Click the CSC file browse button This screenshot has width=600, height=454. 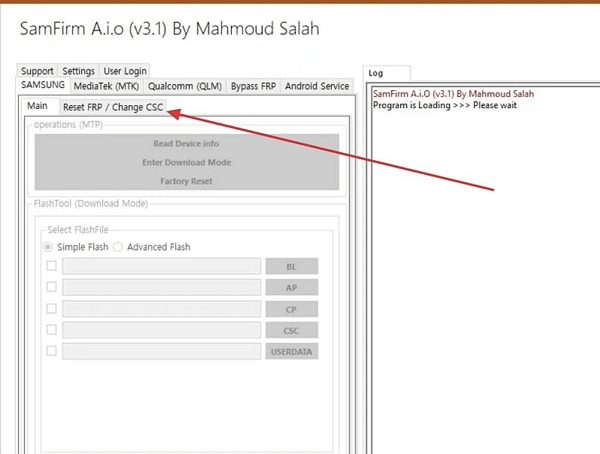[291, 330]
